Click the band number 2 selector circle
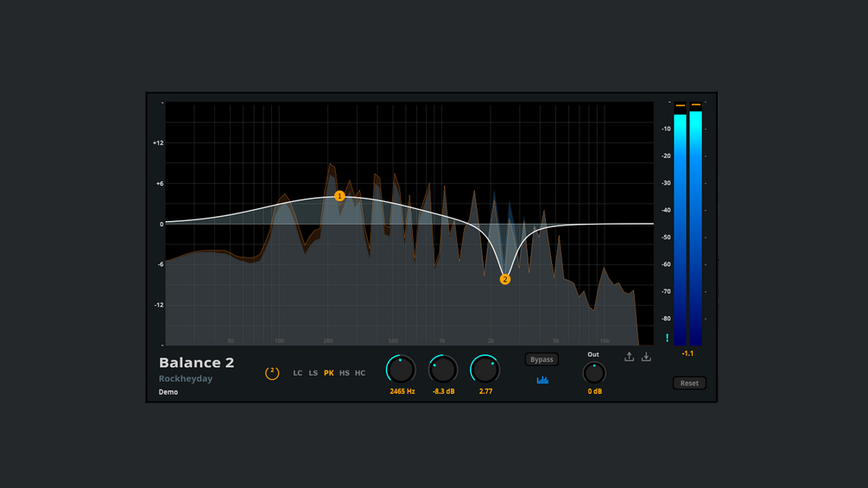 (272, 373)
